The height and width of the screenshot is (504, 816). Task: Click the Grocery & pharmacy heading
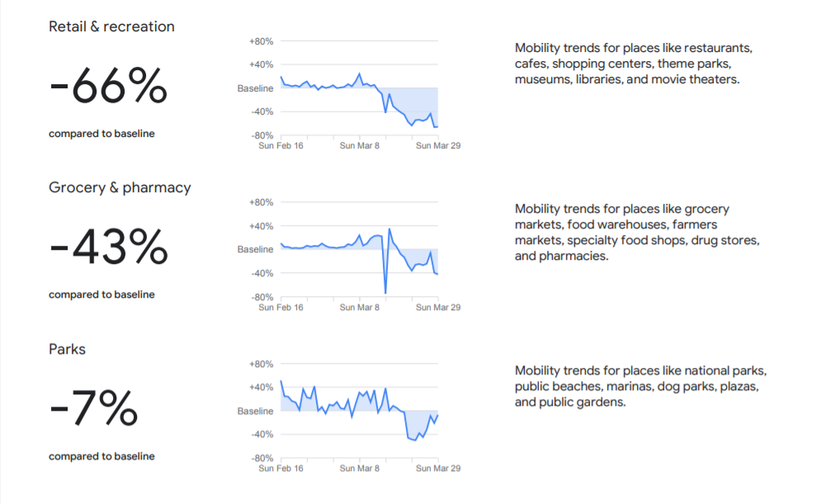(x=120, y=187)
